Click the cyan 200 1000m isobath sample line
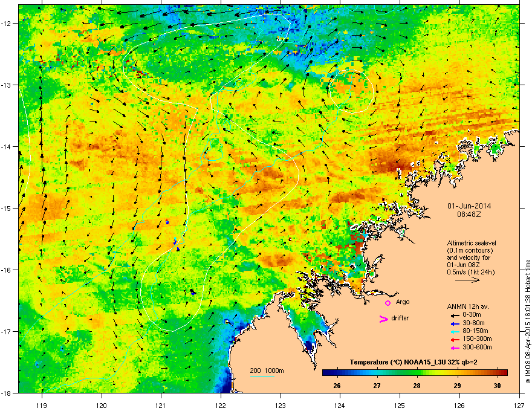Image resolution: width=532 pixels, height=411 pixels. (x=262, y=376)
